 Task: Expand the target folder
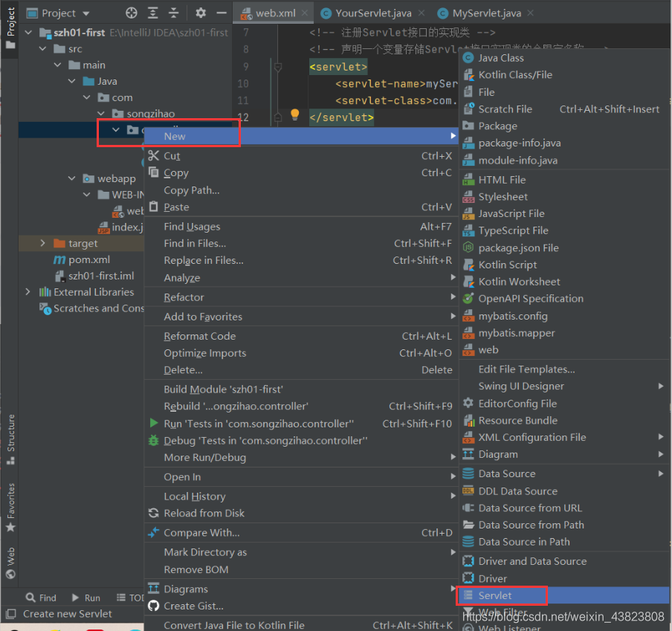coord(43,243)
